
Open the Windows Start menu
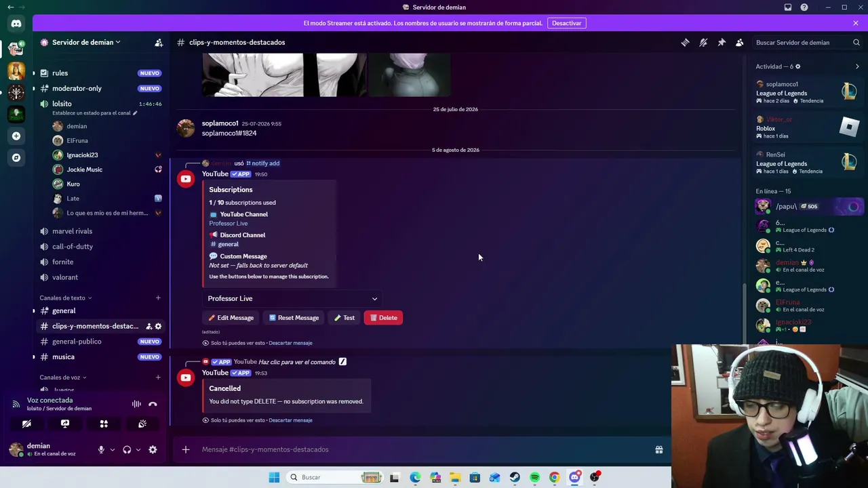coord(274,477)
